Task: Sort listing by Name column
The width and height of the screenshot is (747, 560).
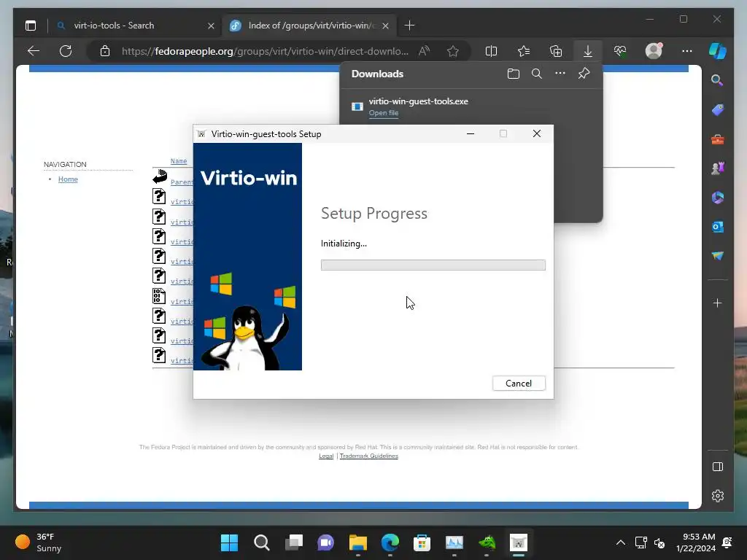Action: (179, 161)
